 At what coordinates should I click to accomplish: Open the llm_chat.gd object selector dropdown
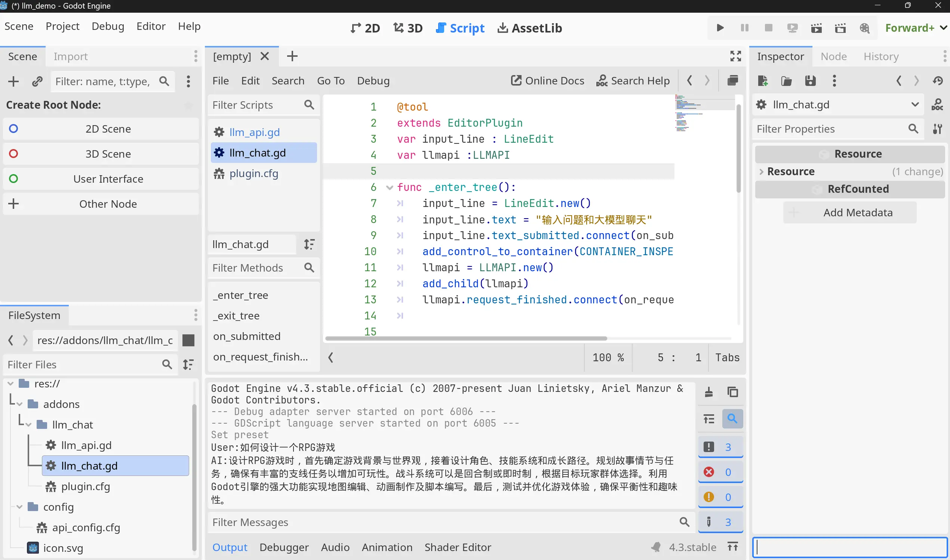coord(838,105)
